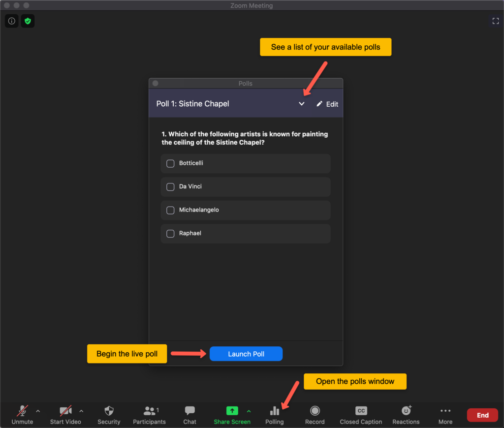Viewport: 504px width, 428px height.
Task: Start sharing your screen
Action: pyautogui.click(x=232, y=415)
